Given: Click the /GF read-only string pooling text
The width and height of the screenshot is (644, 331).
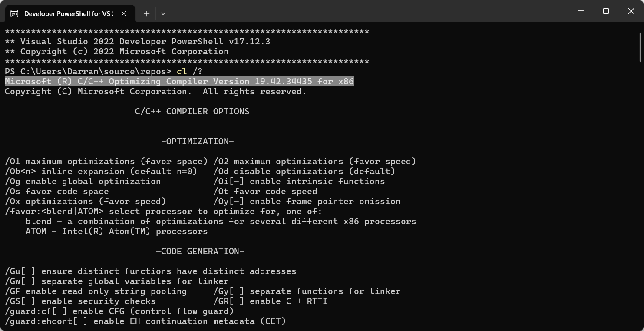Looking at the screenshot, I should [96, 291].
